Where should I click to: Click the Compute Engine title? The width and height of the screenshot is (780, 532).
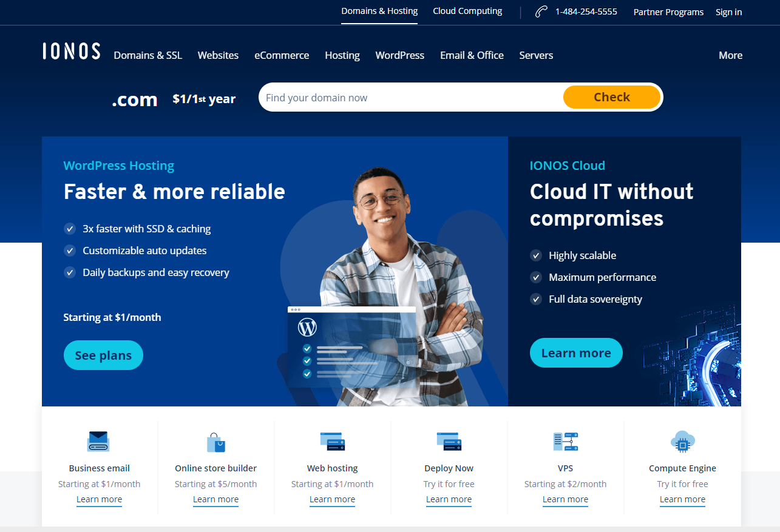682,468
